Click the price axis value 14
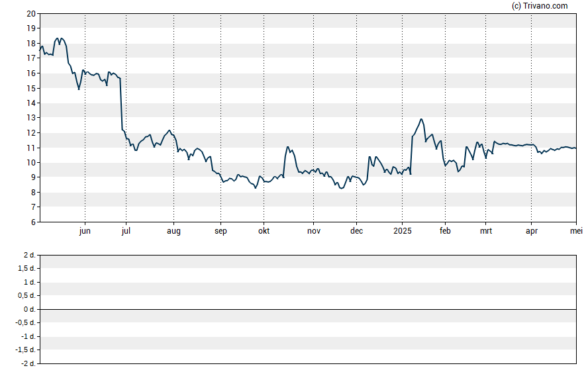 (x=31, y=103)
